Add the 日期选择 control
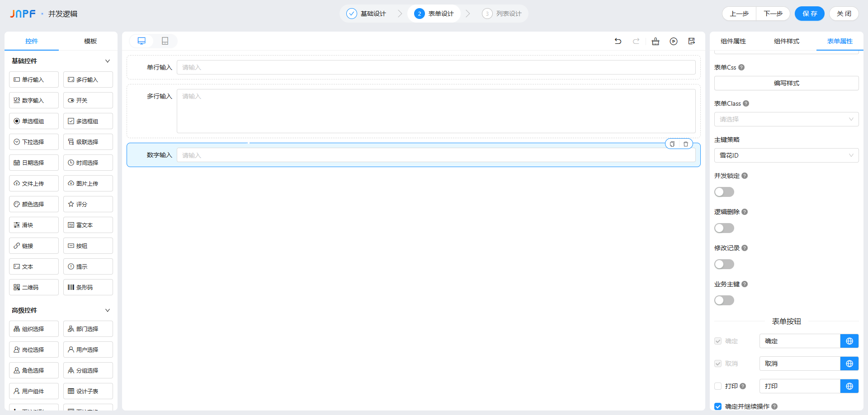 34,163
